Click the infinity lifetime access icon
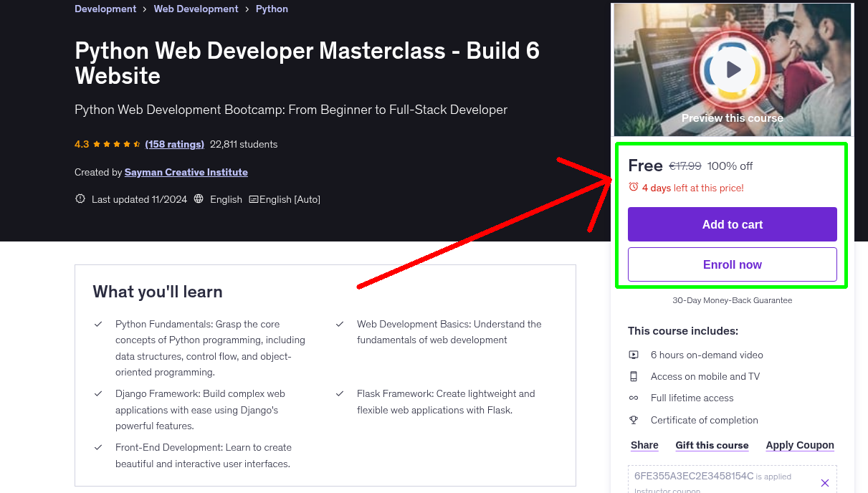This screenshot has width=868, height=493. coord(634,398)
